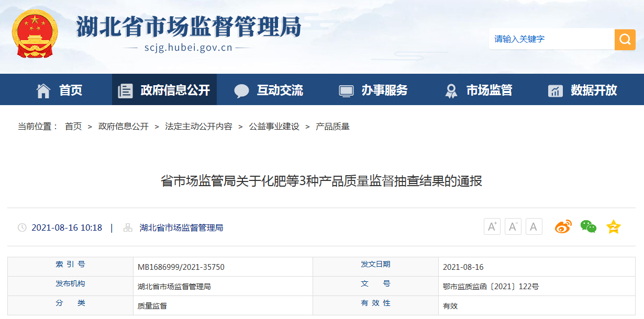Click the 湖北省市场监督管理局 site title

188,26
